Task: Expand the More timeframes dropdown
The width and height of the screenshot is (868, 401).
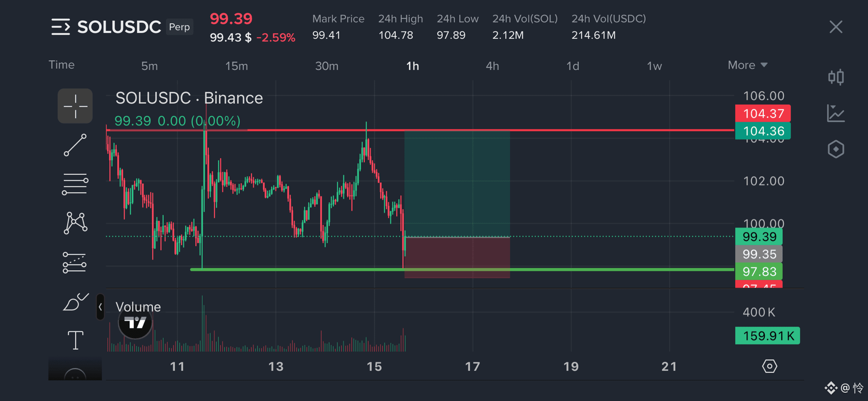Action: click(x=747, y=65)
